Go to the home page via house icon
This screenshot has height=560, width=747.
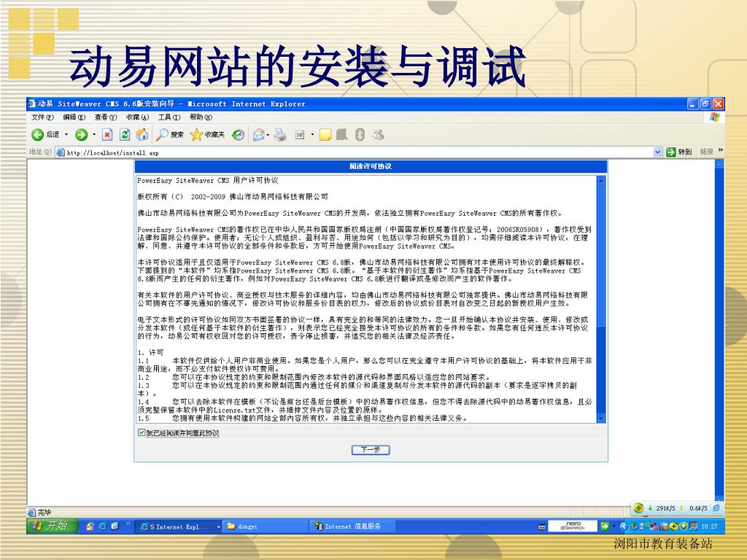(x=142, y=135)
